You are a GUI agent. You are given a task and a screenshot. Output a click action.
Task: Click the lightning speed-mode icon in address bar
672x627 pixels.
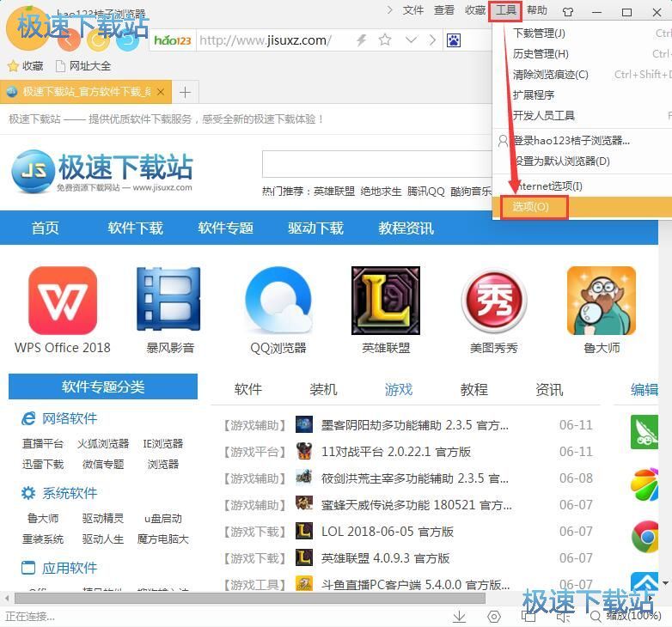click(362, 40)
